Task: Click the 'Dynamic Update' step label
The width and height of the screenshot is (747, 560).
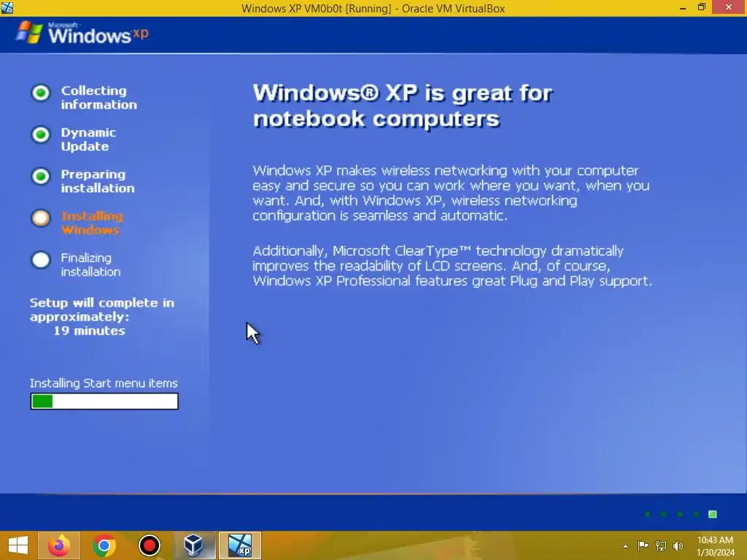Action: coord(88,139)
